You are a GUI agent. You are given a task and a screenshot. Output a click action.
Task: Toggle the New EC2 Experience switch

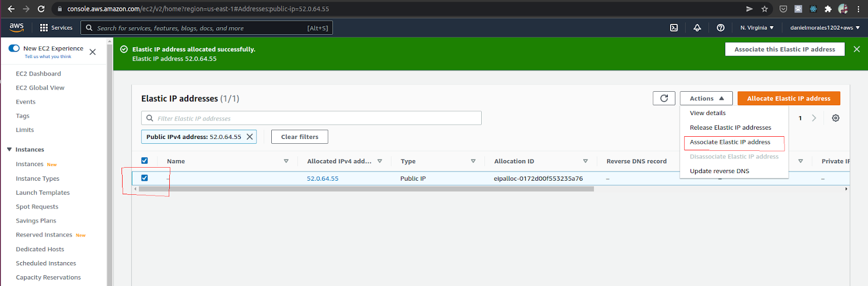click(x=14, y=48)
